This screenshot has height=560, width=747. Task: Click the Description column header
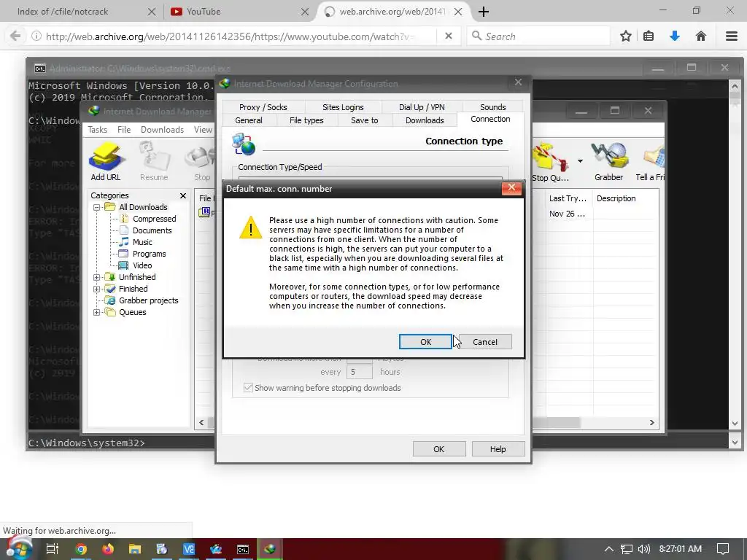tap(616, 198)
